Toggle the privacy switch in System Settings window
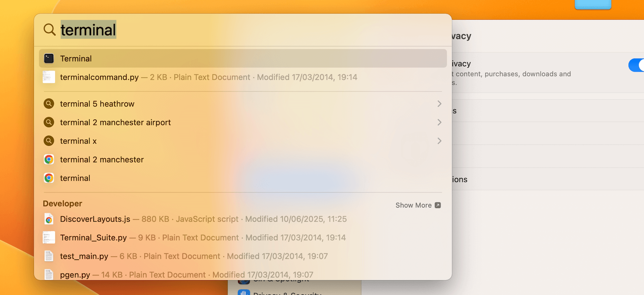This screenshot has width=644, height=295. 636,65
